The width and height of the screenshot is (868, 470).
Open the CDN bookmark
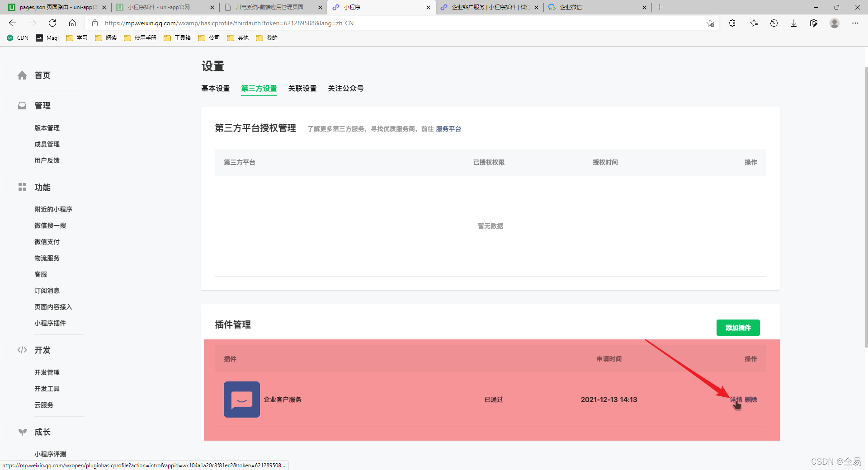[x=18, y=38]
